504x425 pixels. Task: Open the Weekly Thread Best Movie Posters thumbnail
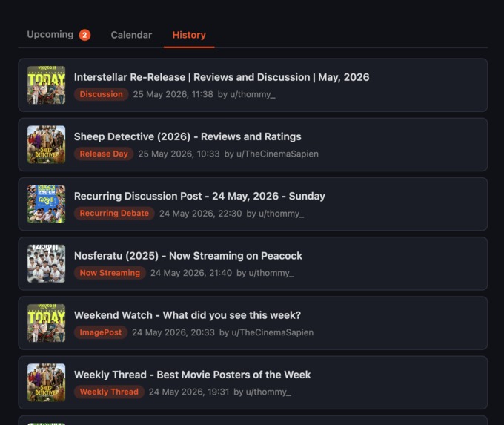pos(46,383)
